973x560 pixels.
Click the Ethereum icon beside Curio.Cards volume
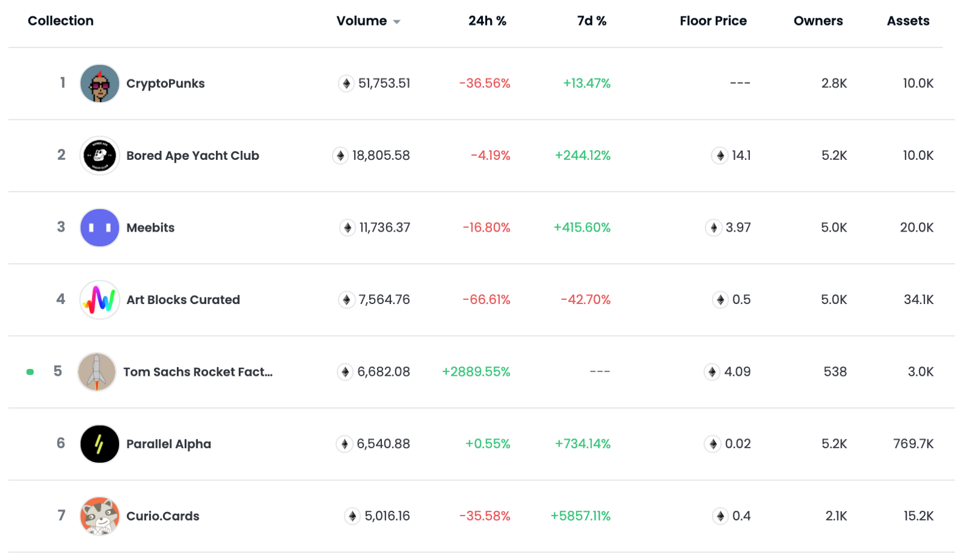coord(351,516)
